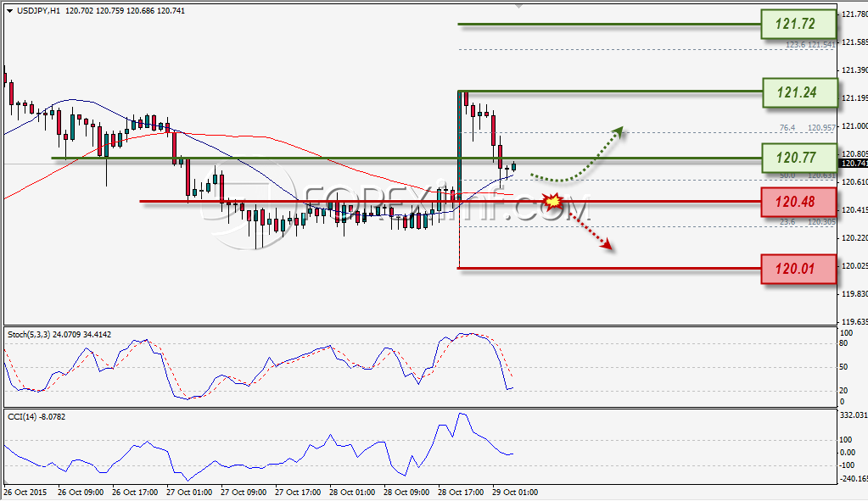
Task: Select the red 120.48 support label
Action: click(798, 202)
